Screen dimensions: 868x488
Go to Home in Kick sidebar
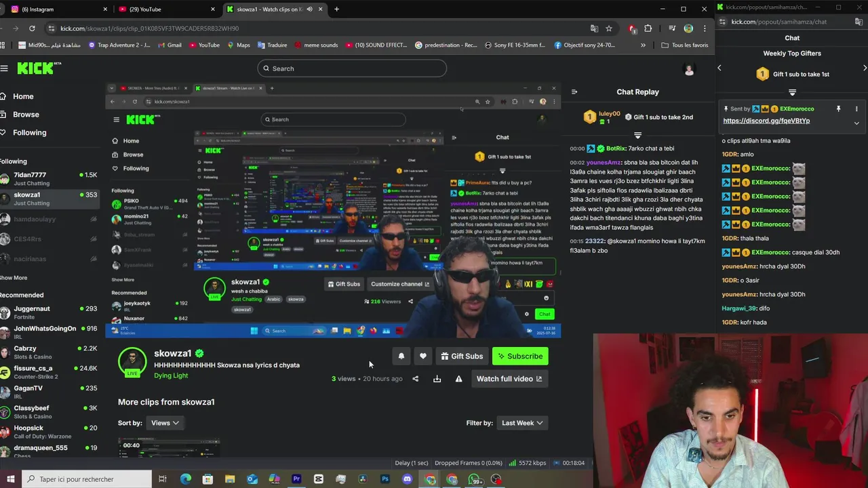pos(23,96)
